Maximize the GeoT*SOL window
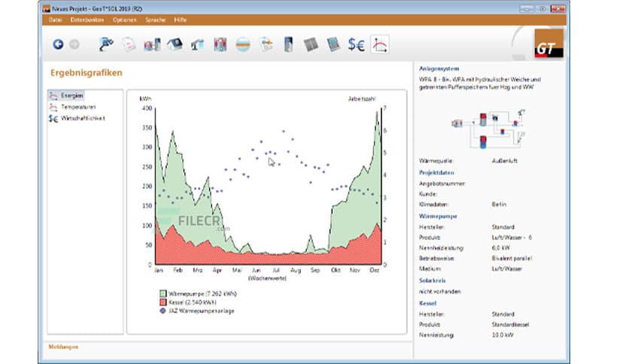The height and width of the screenshot is (364, 629). click(542, 8)
